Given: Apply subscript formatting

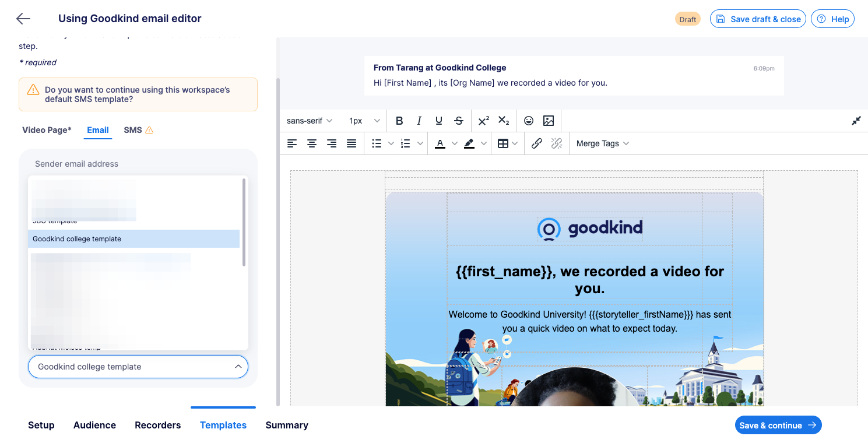Looking at the screenshot, I should tap(504, 121).
